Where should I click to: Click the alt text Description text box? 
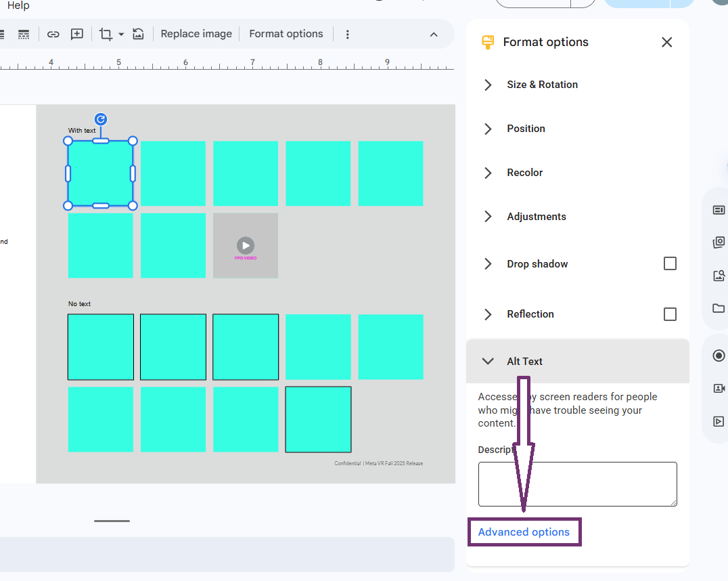(x=577, y=483)
